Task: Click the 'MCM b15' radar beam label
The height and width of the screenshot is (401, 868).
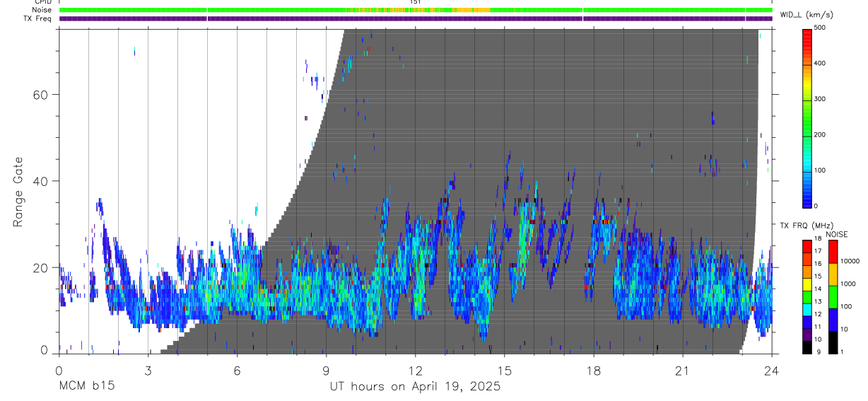Action: click(86, 386)
